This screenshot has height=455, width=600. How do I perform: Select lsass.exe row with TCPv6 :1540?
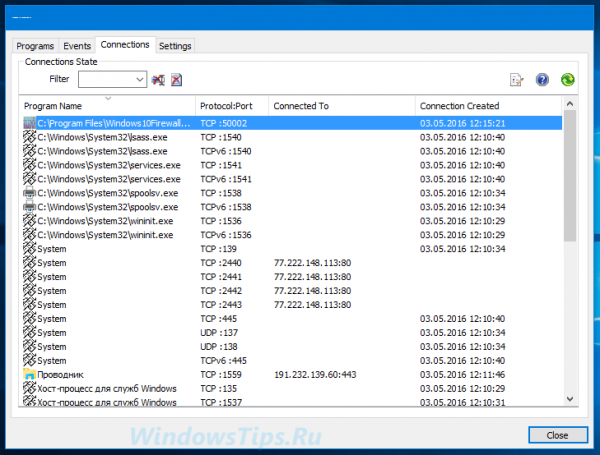(x=292, y=151)
